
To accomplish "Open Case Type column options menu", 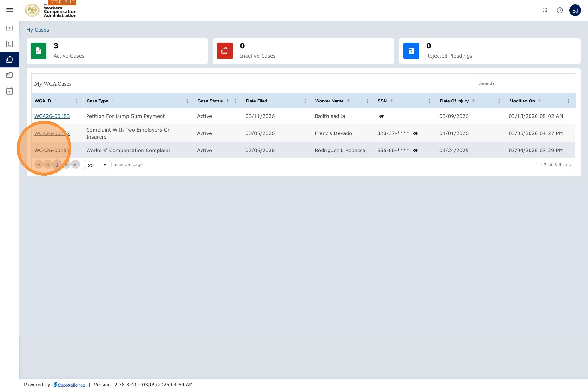I will click(x=187, y=101).
